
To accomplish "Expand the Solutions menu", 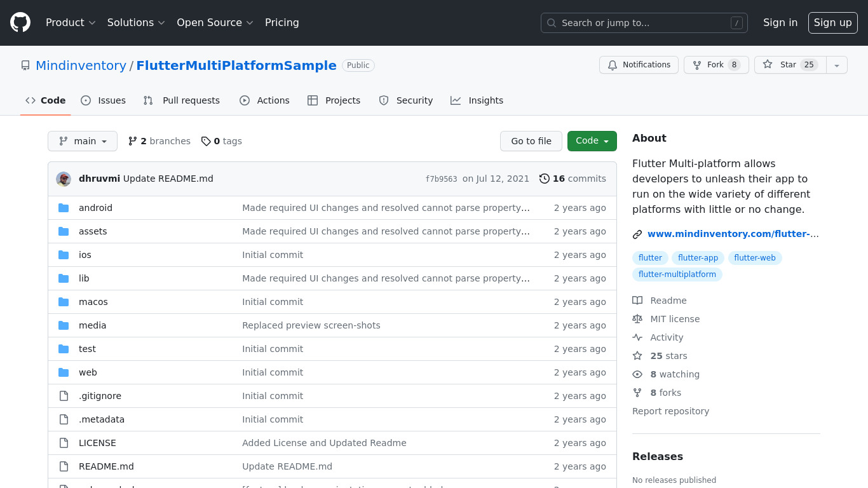I will pos(136,23).
